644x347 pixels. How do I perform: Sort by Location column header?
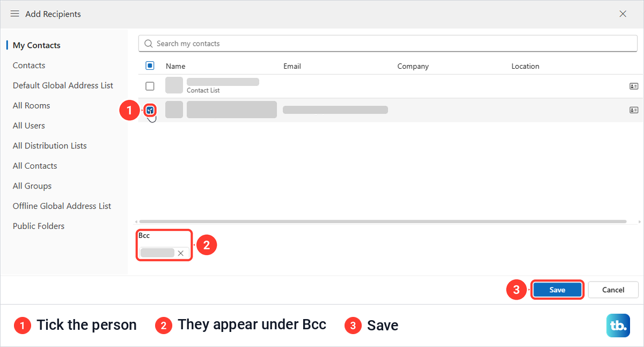click(525, 66)
